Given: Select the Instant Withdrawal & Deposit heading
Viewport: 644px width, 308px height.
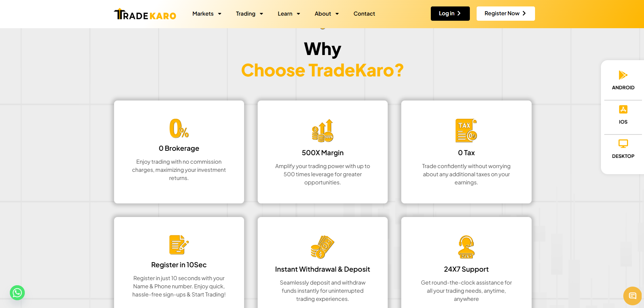Looking at the screenshot, I should 323,269.
